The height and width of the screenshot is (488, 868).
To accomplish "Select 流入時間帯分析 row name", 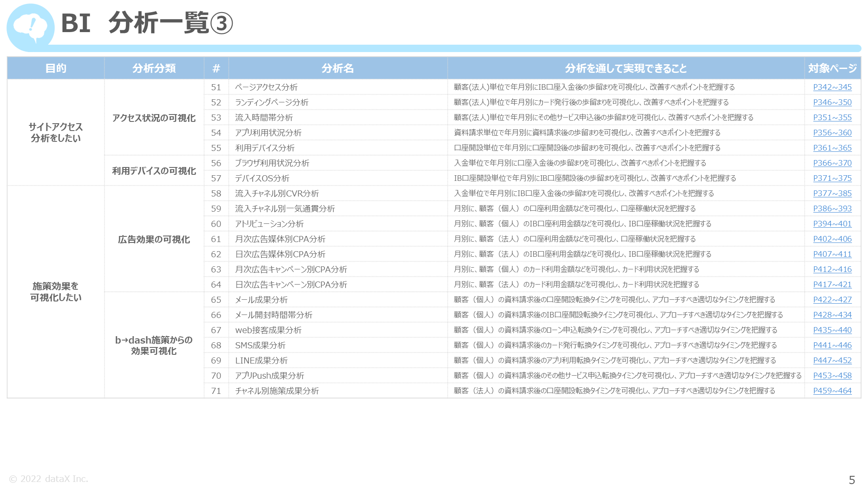I will pyautogui.click(x=264, y=118).
